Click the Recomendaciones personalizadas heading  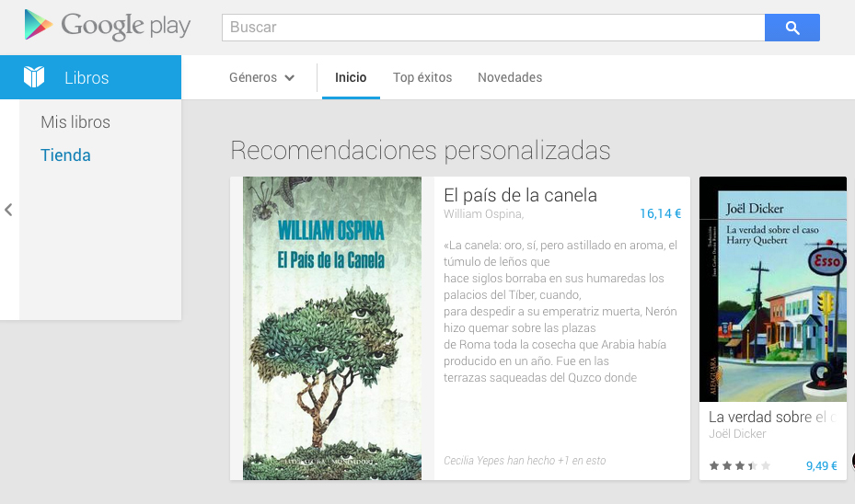coord(420,151)
